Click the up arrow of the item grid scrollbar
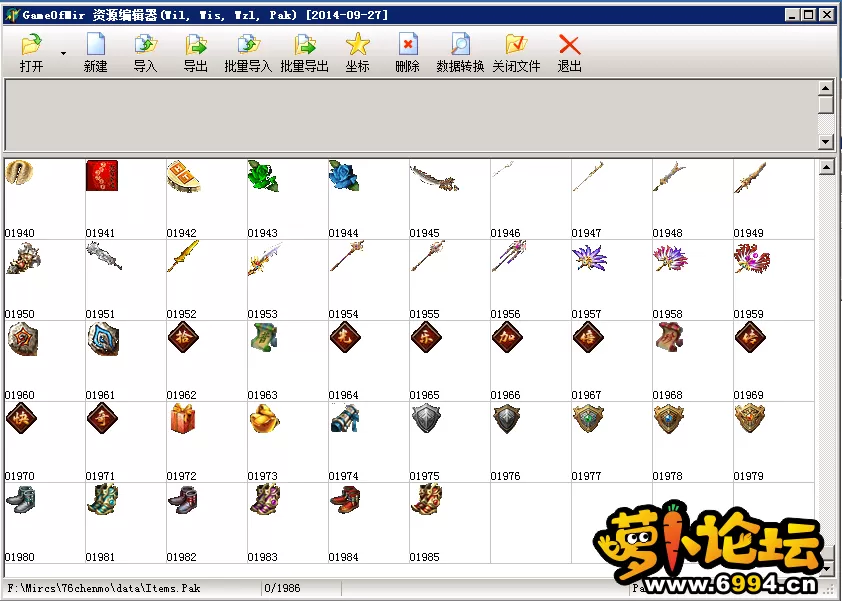Viewport: 842px width, 601px height. point(826,168)
